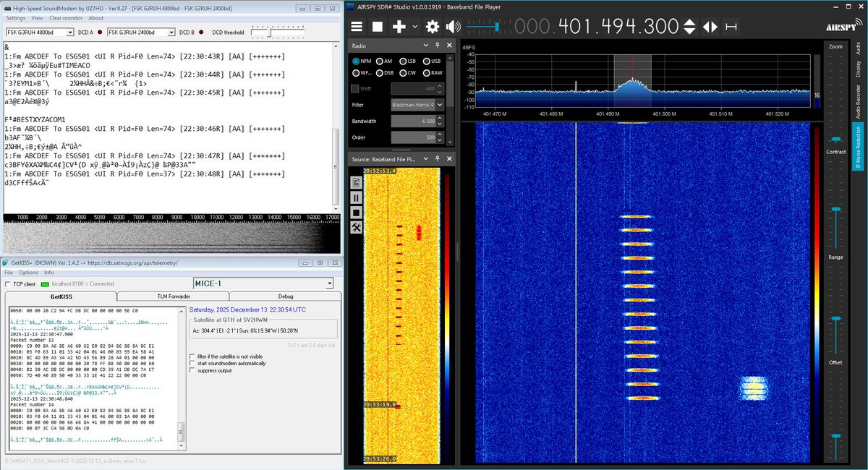Pause baseband file playback
This screenshot has height=470, width=868.
click(357, 197)
